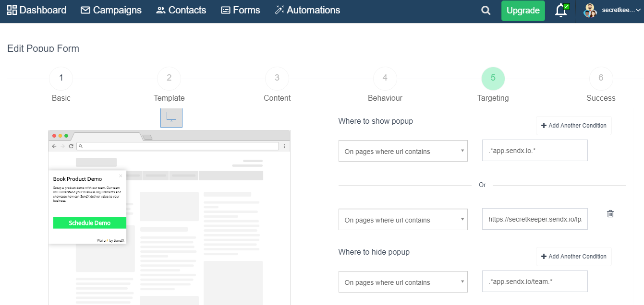Click the desktop preview monitor icon

coord(171,117)
